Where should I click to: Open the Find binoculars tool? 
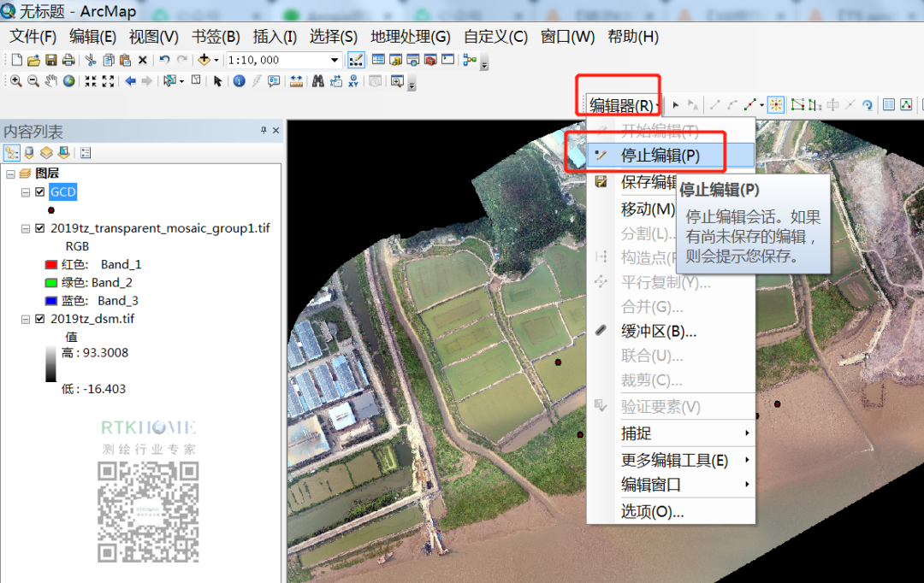click(317, 81)
